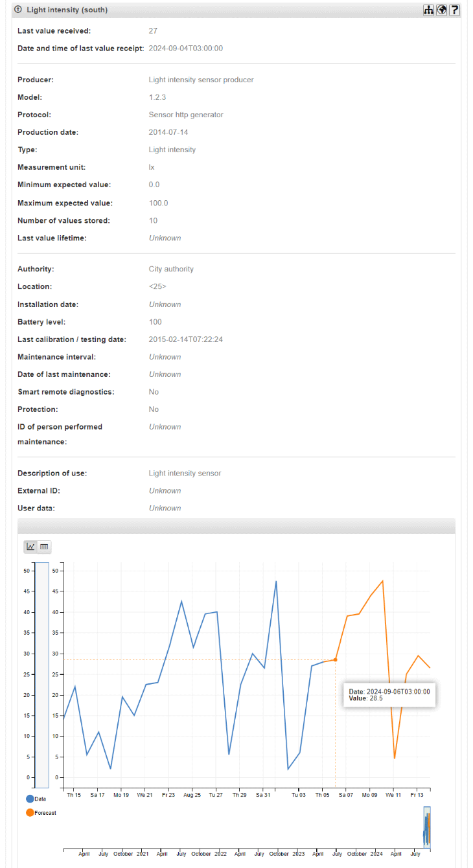Click the 2023 label on overview timeline

[x=298, y=854]
